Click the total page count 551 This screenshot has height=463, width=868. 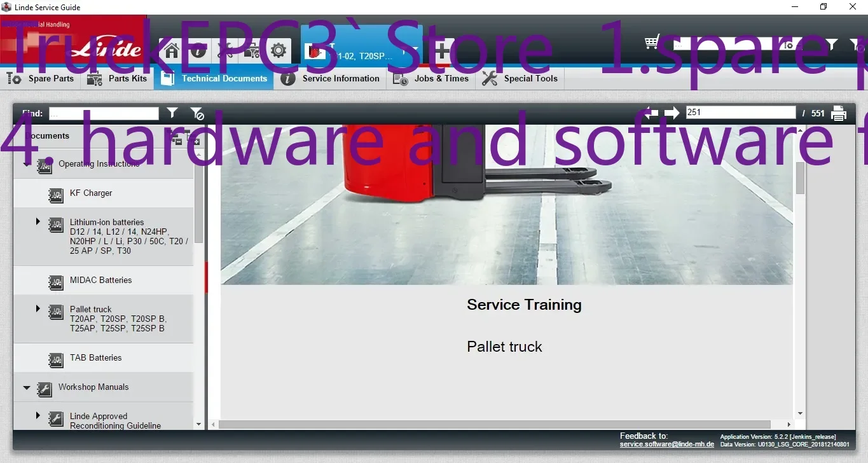tap(818, 113)
